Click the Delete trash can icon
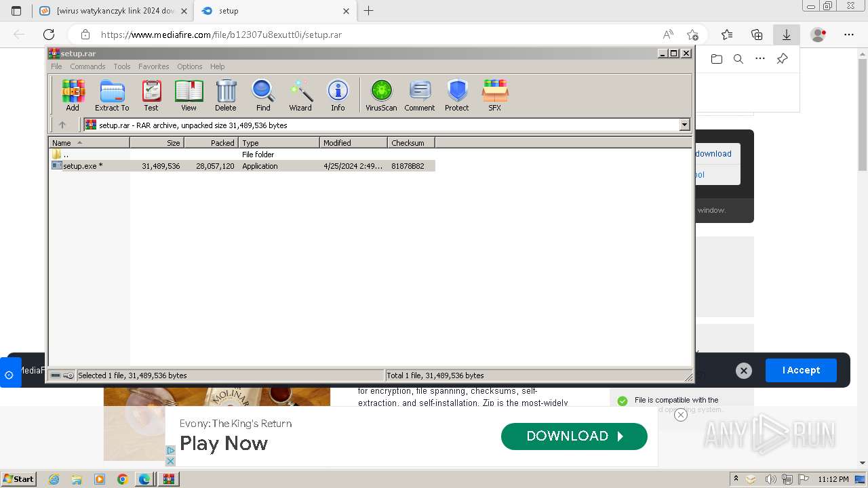Screen dimensions: 868x488 click(x=226, y=95)
